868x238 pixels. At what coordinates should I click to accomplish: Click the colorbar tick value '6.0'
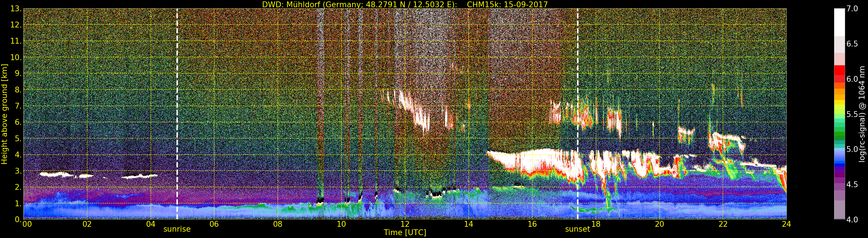(852, 79)
